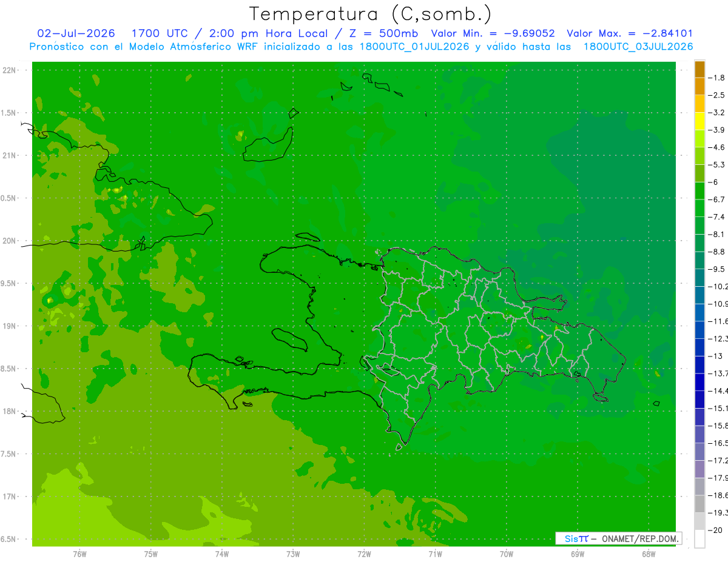
Task: Click the '-8.8' colorbar label
Action: coord(716,252)
